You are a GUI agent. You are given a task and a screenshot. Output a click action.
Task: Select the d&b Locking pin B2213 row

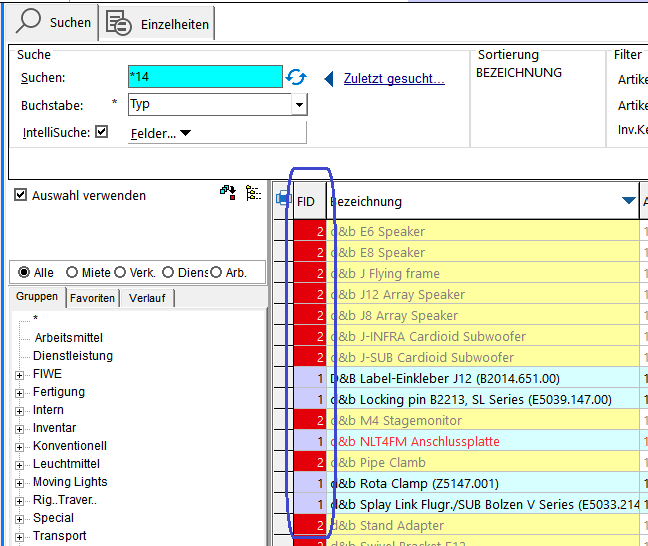483,399
